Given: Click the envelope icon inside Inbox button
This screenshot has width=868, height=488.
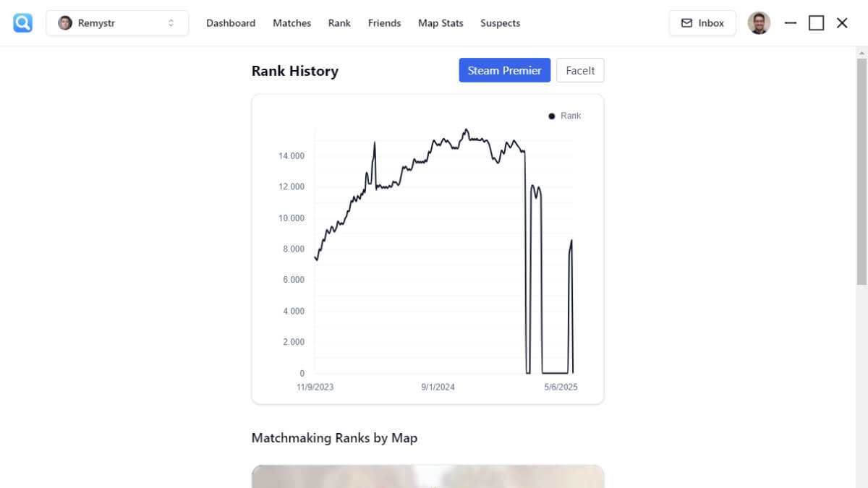Looking at the screenshot, I should click(686, 22).
